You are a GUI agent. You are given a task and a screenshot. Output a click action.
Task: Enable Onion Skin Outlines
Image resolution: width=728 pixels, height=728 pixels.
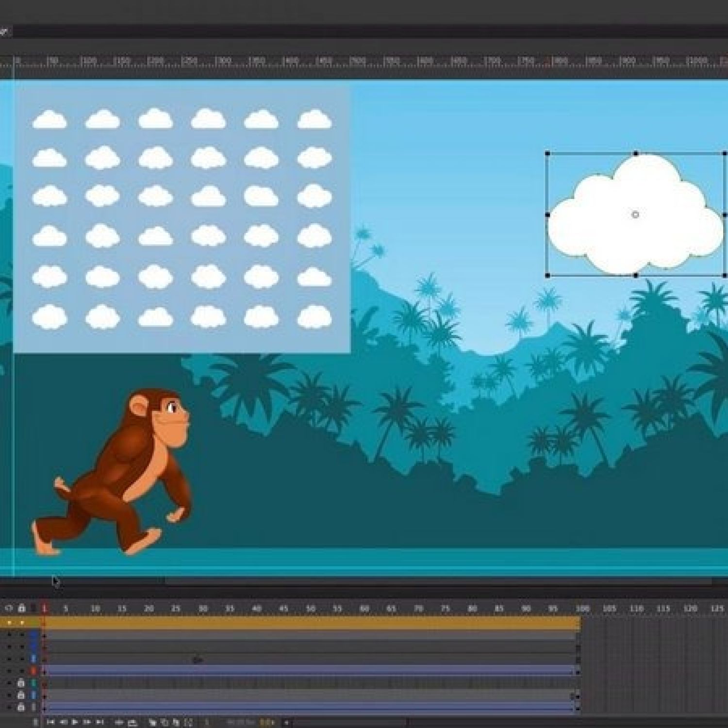[164, 722]
